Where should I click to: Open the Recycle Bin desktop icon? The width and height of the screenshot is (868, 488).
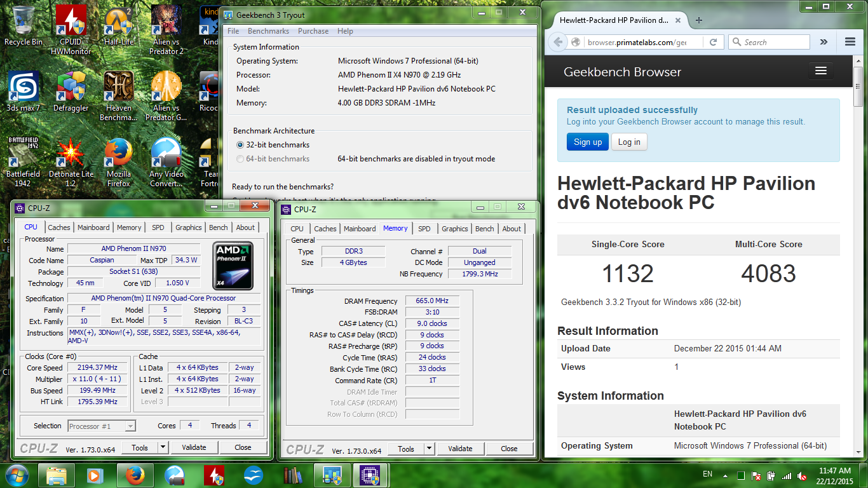tap(24, 26)
